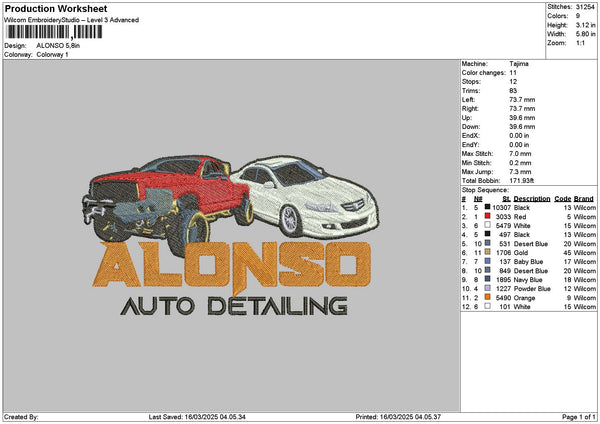600x424 pixels.
Task: Click the St. stitch count column header
Action: tap(506, 198)
